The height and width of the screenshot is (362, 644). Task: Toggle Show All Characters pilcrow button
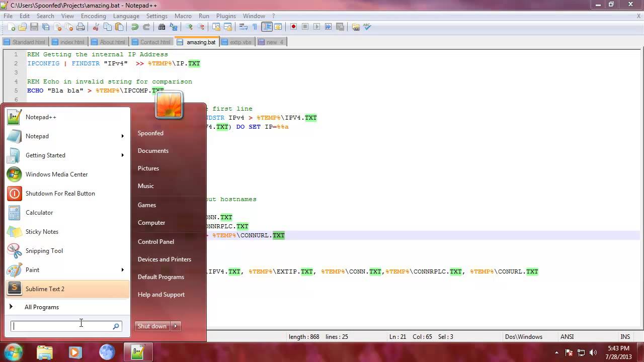(x=255, y=27)
